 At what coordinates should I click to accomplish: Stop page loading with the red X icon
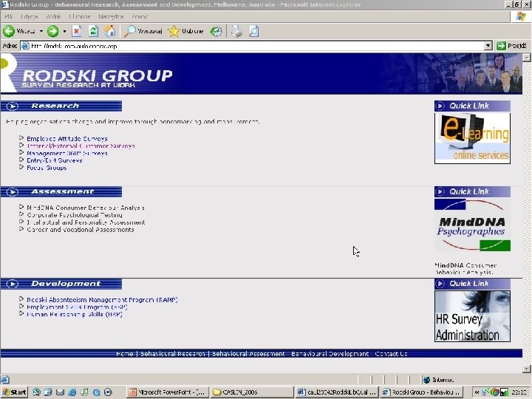(77, 31)
